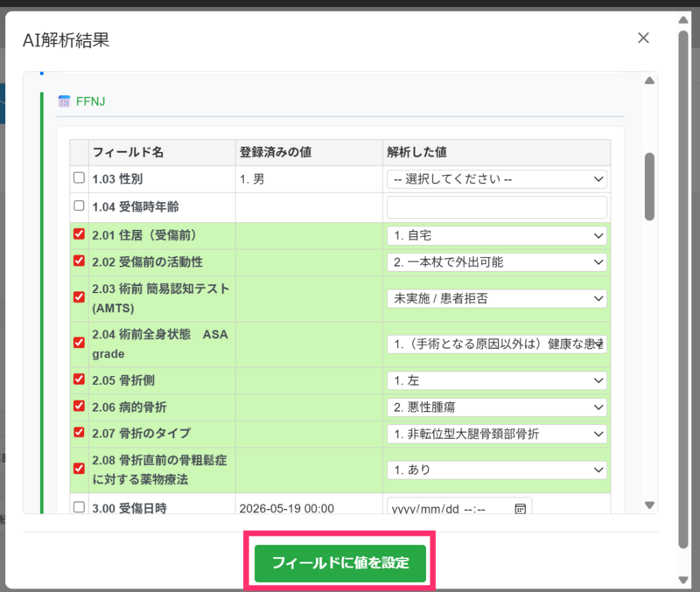
Task: Click the outer dialog scrollbar thumb
Action: click(x=683, y=289)
